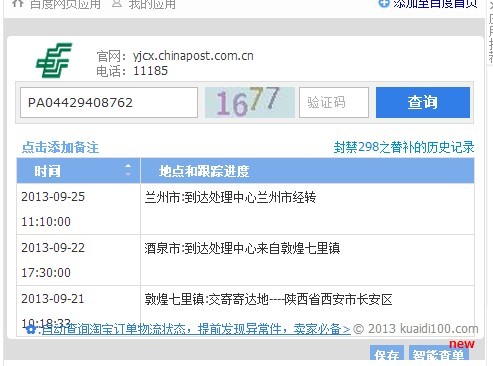Viewport: 493px width, 366px height.
Task: Sort by the 时间 column arrows
Action: (128, 170)
